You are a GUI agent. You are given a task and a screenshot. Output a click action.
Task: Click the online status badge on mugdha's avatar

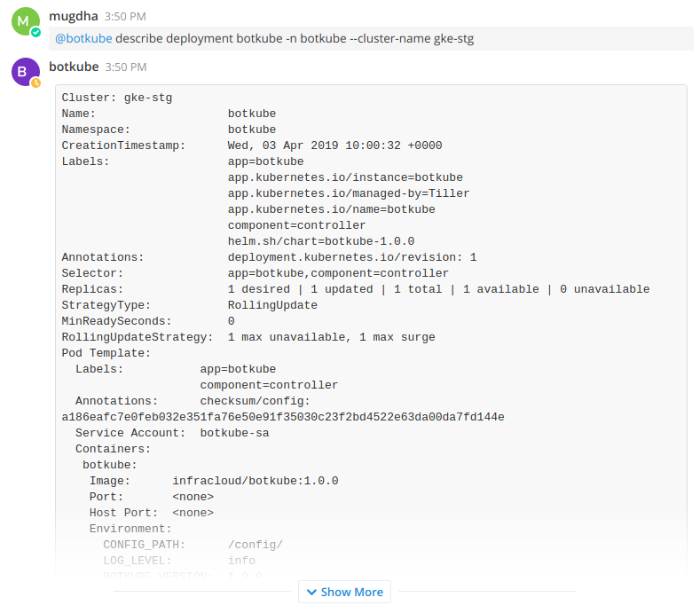click(36, 32)
